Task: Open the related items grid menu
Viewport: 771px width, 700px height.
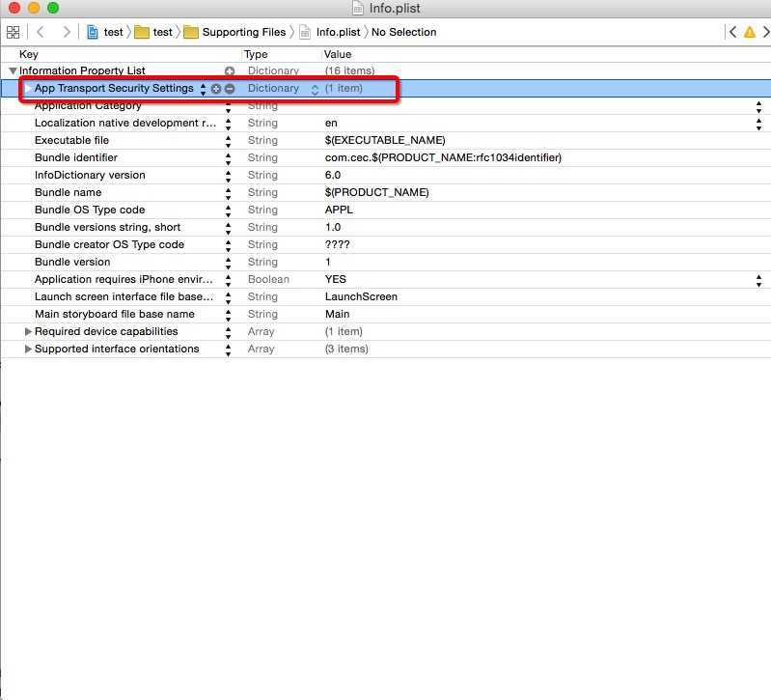Action: (14, 32)
